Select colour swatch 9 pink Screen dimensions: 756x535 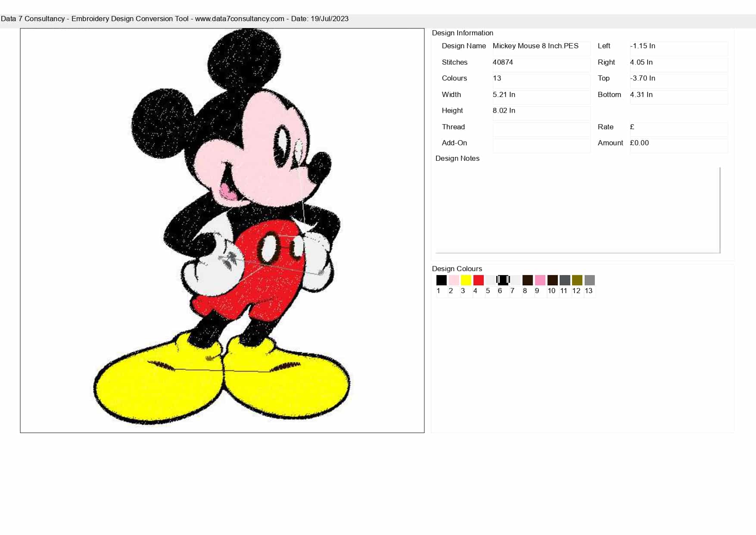[x=540, y=280]
